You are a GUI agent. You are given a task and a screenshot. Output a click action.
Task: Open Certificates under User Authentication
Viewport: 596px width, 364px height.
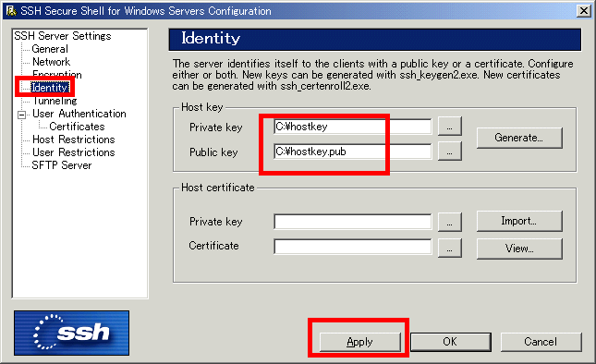(x=77, y=127)
